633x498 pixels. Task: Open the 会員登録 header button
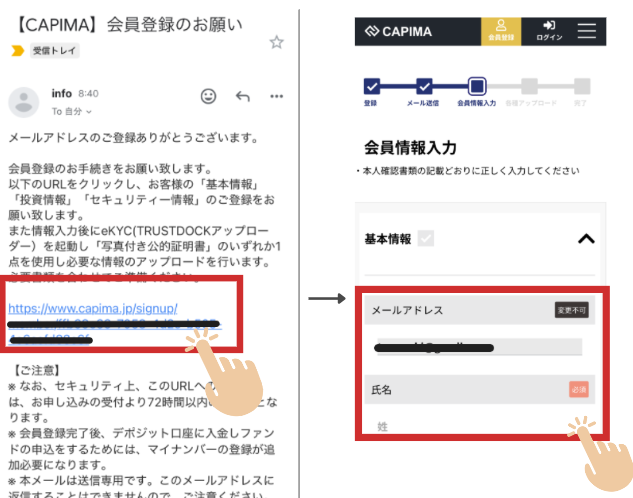(501, 31)
